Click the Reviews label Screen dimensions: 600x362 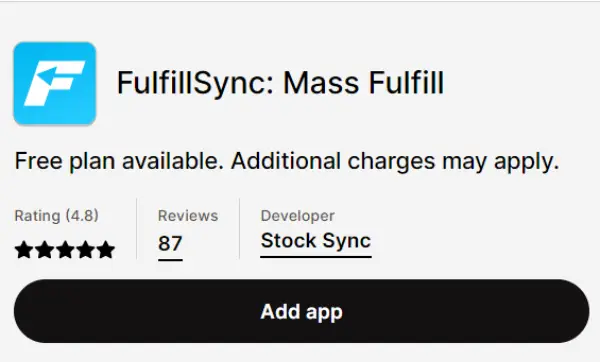point(188,216)
